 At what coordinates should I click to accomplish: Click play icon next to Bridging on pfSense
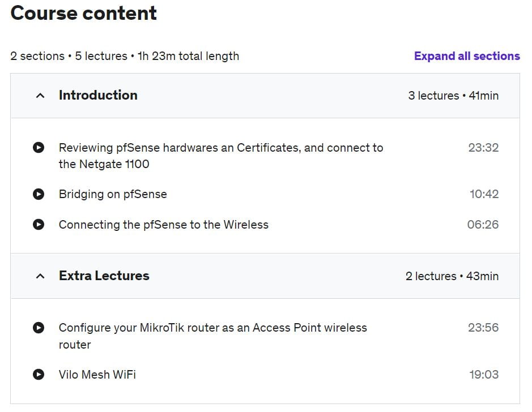(x=39, y=194)
